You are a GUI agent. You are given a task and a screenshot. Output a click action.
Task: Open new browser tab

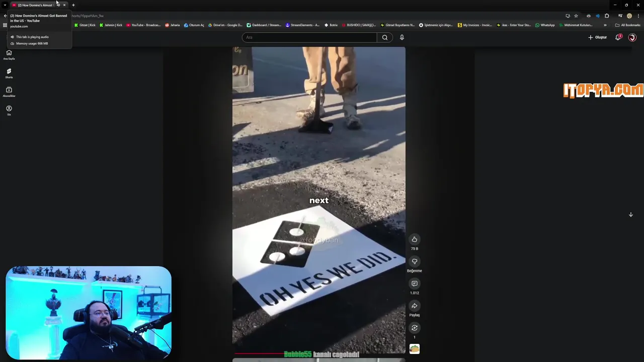pos(73,5)
